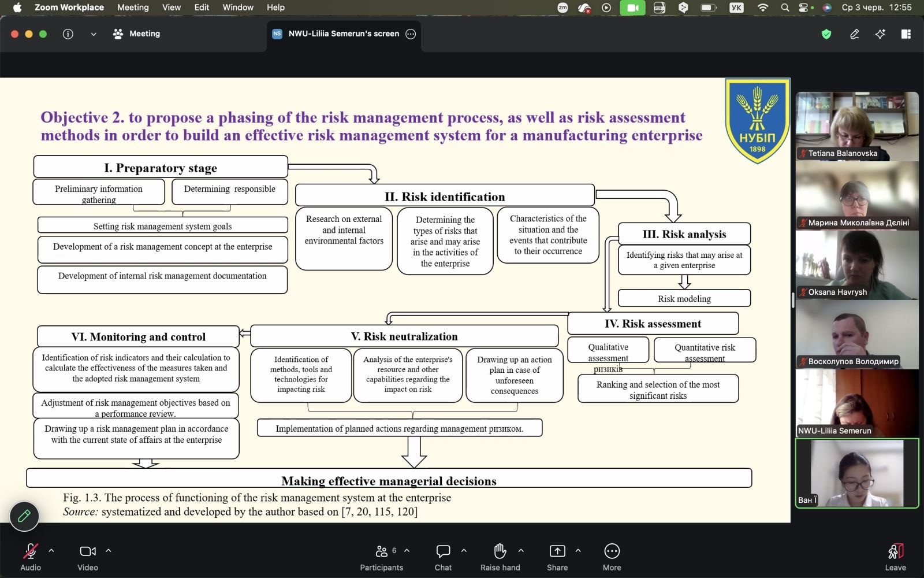This screenshot has height=578, width=924.
Task: Click green camera-in-use indicator in menu bar
Action: (632, 8)
